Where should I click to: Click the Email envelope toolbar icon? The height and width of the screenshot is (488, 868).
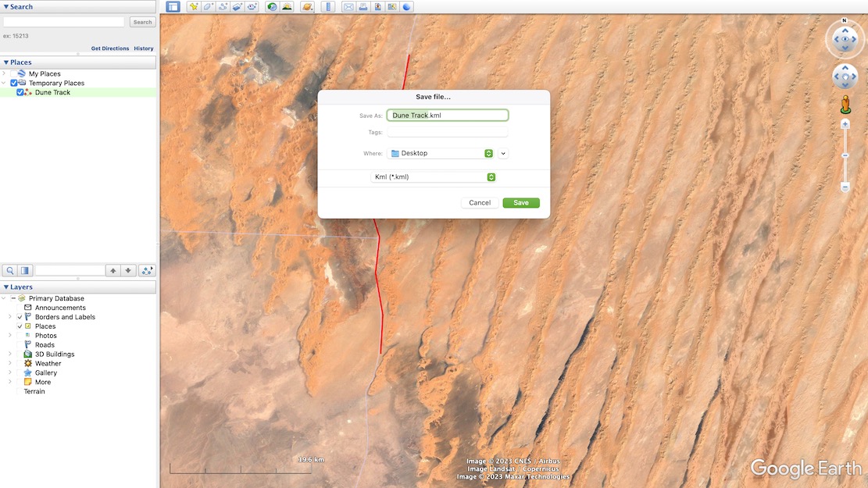[348, 7]
